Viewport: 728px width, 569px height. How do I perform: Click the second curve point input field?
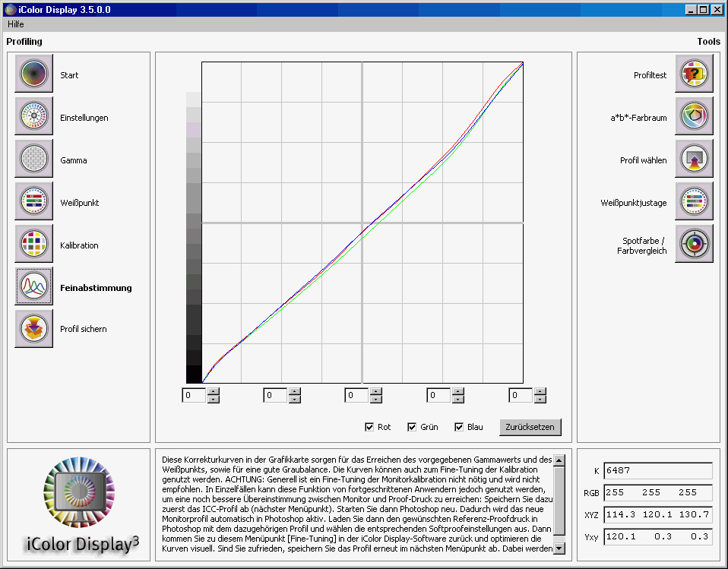coord(274,395)
